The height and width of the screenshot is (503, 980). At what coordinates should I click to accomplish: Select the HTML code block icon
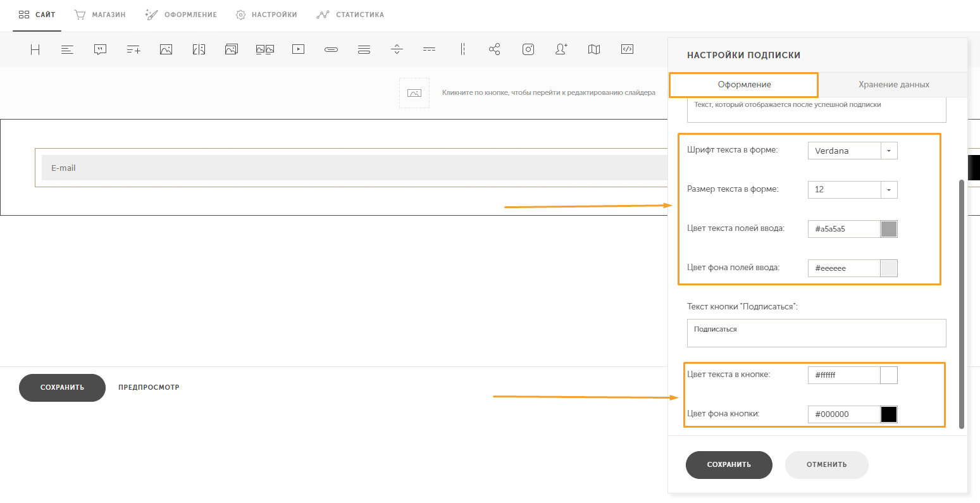(627, 49)
